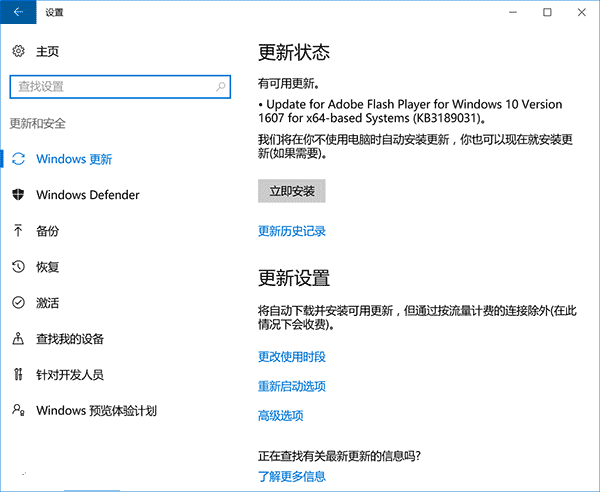Open the 更新历史记录 link
This screenshot has width=600, height=492.
click(292, 231)
